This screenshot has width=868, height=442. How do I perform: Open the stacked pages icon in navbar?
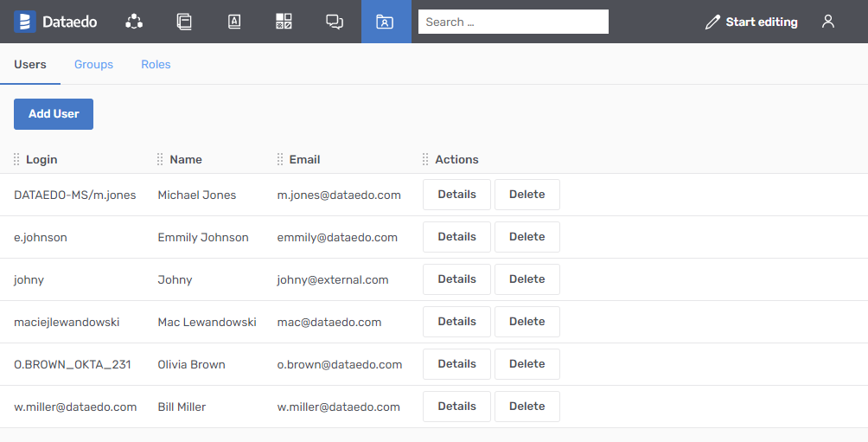point(184,22)
